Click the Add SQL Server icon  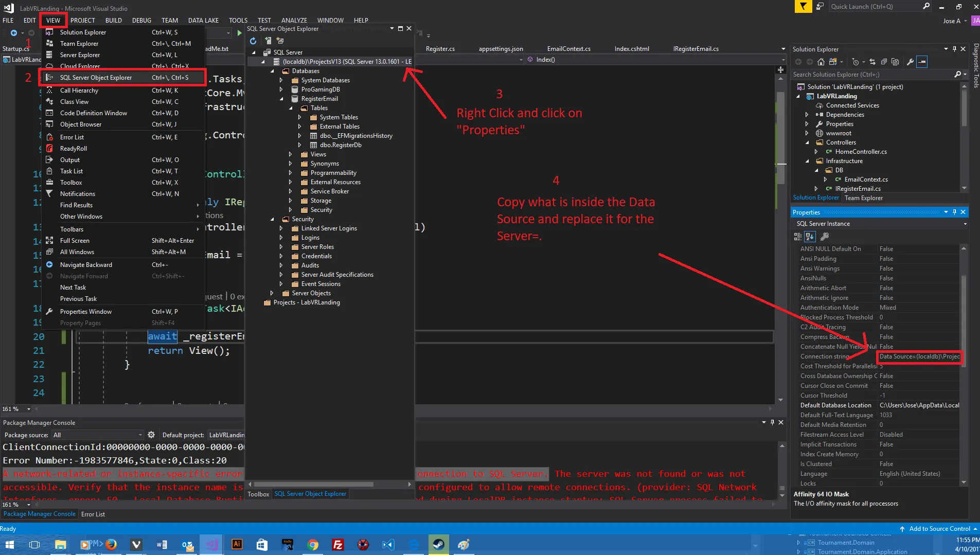268,41
